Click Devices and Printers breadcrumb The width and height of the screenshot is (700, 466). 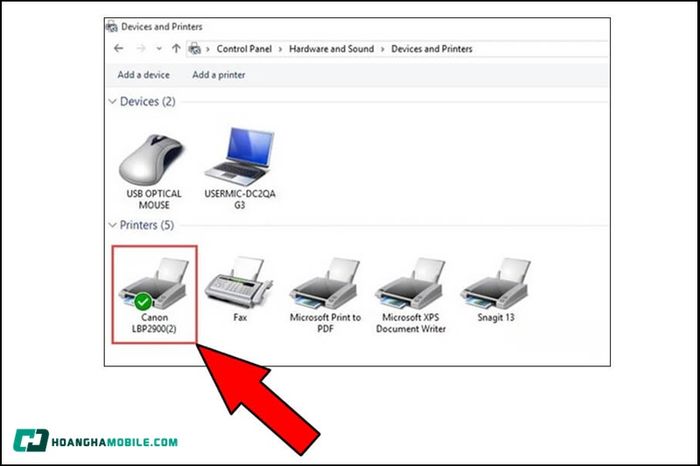(432, 49)
